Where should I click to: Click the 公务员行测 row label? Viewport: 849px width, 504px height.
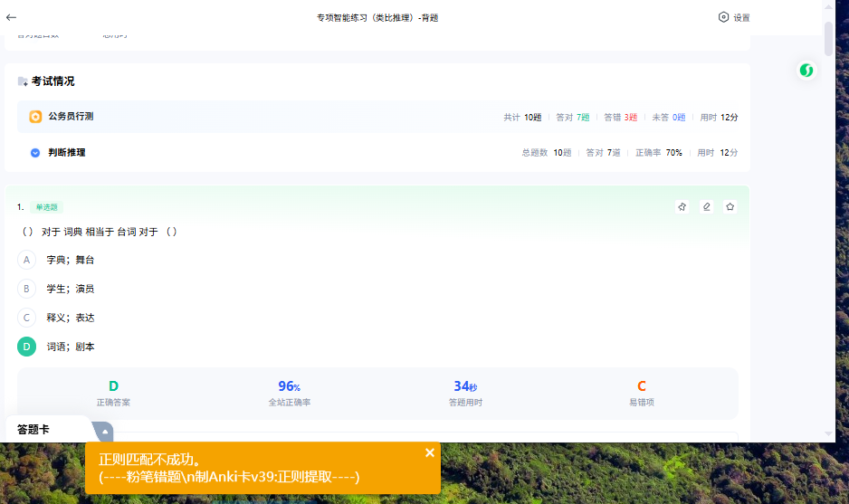(x=71, y=117)
